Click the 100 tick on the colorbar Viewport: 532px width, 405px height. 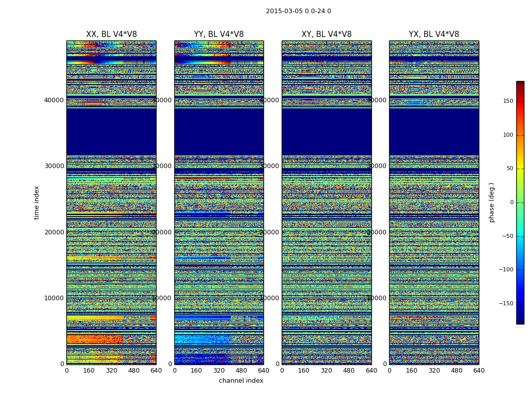pyautogui.click(x=508, y=135)
